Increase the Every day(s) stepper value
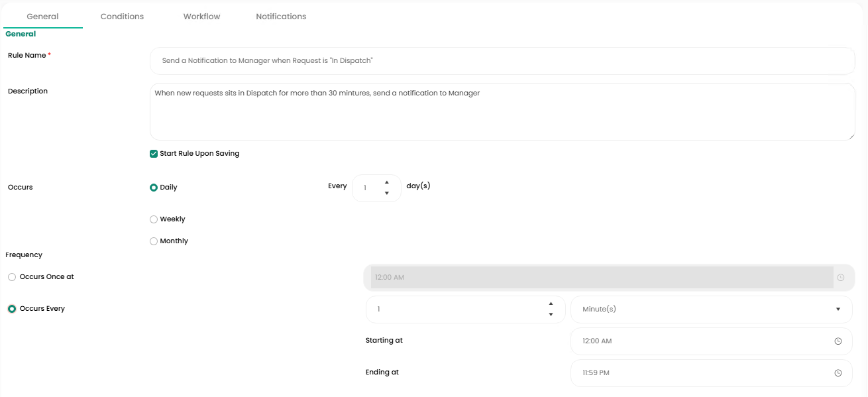The width and height of the screenshot is (868, 397). [x=387, y=182]
